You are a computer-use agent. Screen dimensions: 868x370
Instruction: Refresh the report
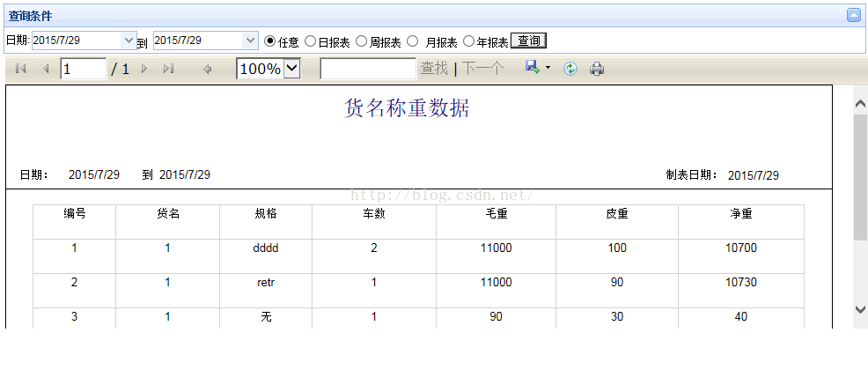point(570,69)
